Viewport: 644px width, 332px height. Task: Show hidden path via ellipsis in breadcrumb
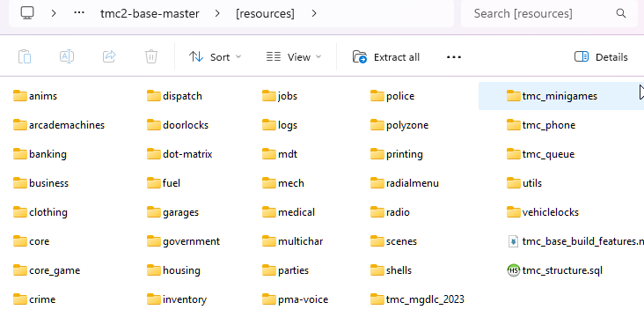tap(79, 13)
